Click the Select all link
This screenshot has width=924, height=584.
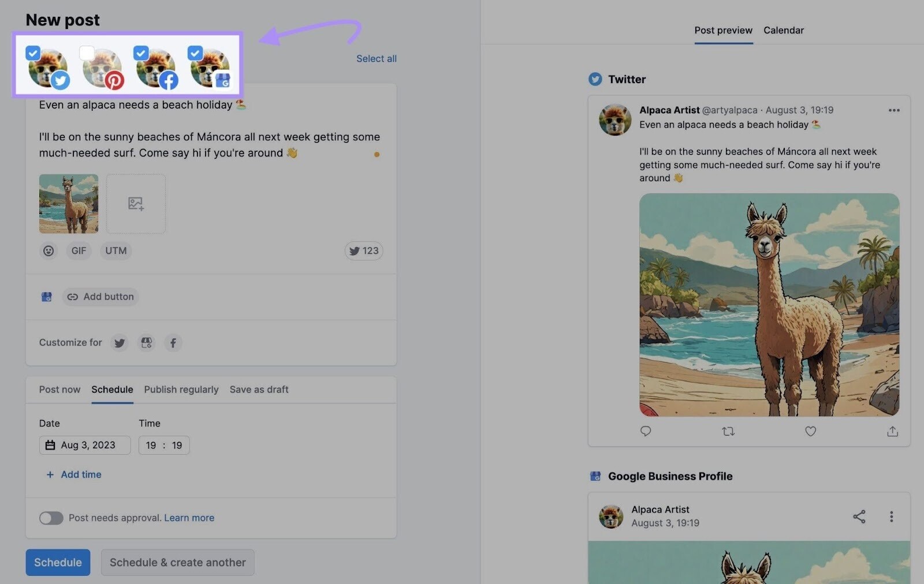(x=376, y=58)
